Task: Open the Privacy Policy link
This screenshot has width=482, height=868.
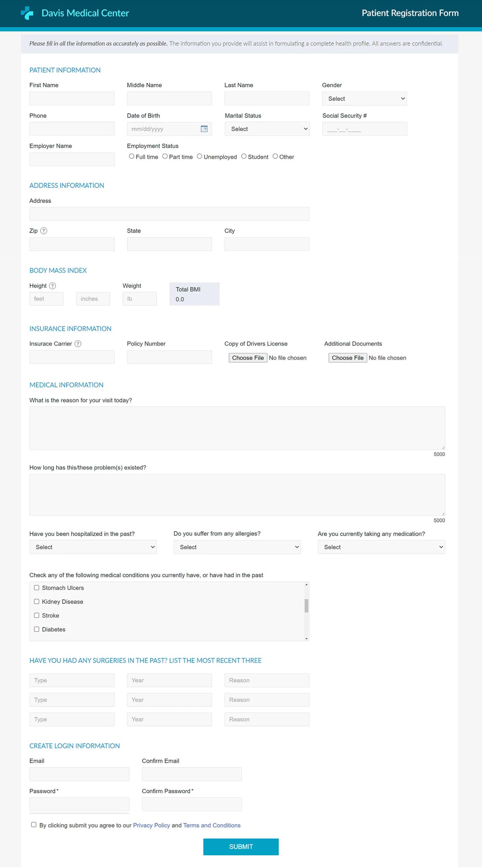Action: tap(151, 825)
